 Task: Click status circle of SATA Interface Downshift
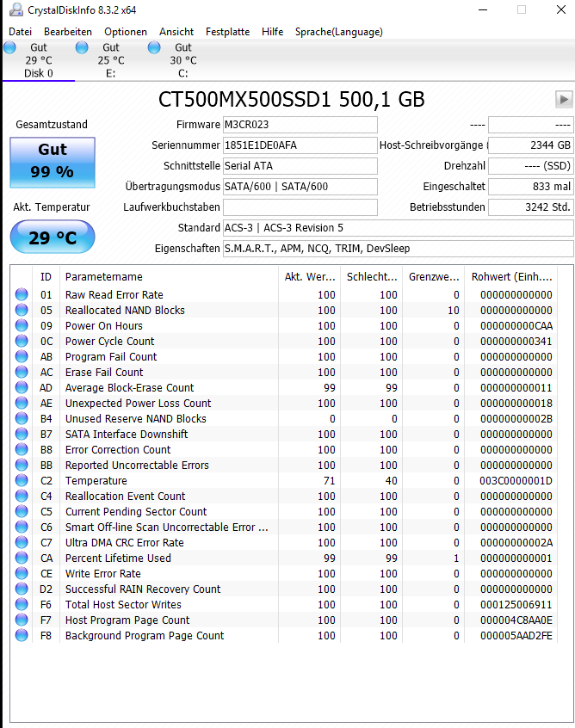(x=22, y=434)
